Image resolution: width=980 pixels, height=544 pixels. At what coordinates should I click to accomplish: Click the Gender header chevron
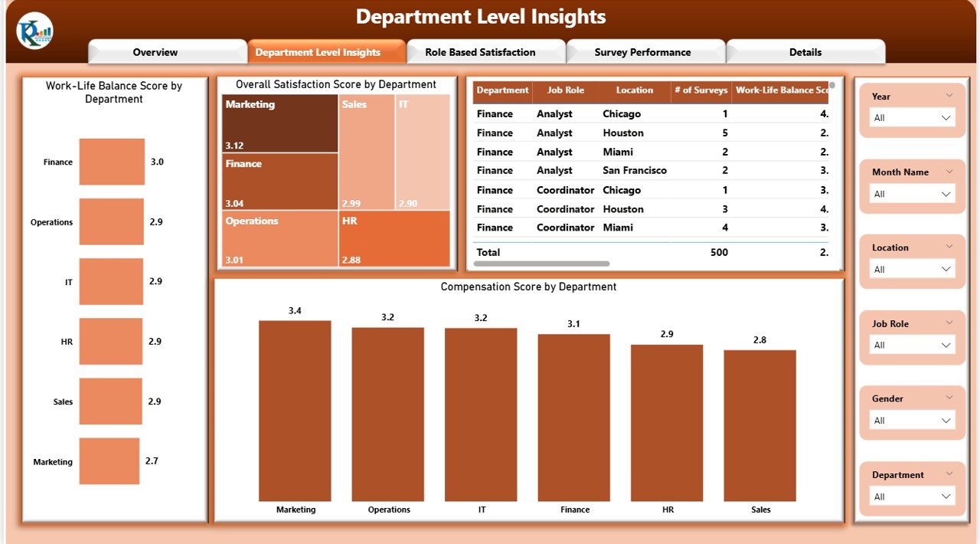click(x=949, y=398)
